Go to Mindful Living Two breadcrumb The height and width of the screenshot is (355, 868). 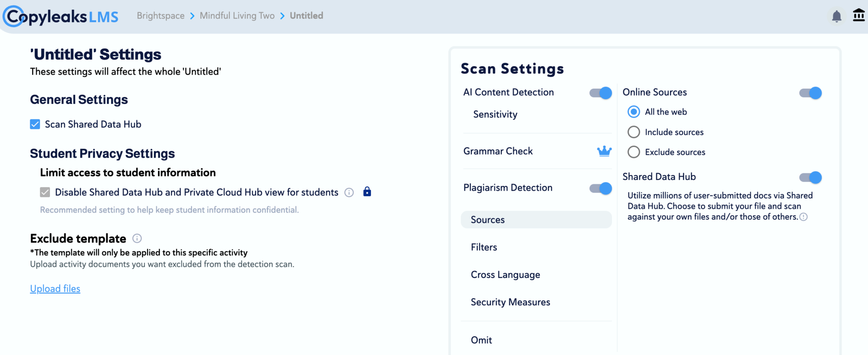click(237, 16)
